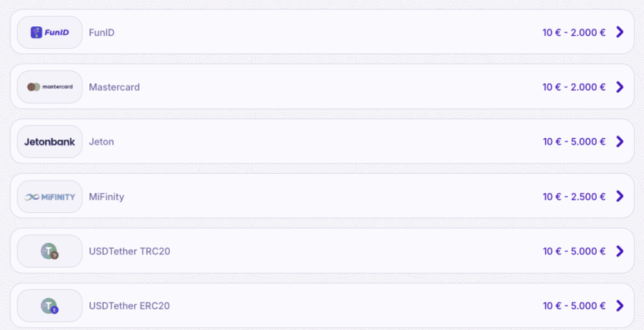This screenshot has width=644, height=330.
Task: Select the USDTether ERC20 label
Action: click(130, 306)
